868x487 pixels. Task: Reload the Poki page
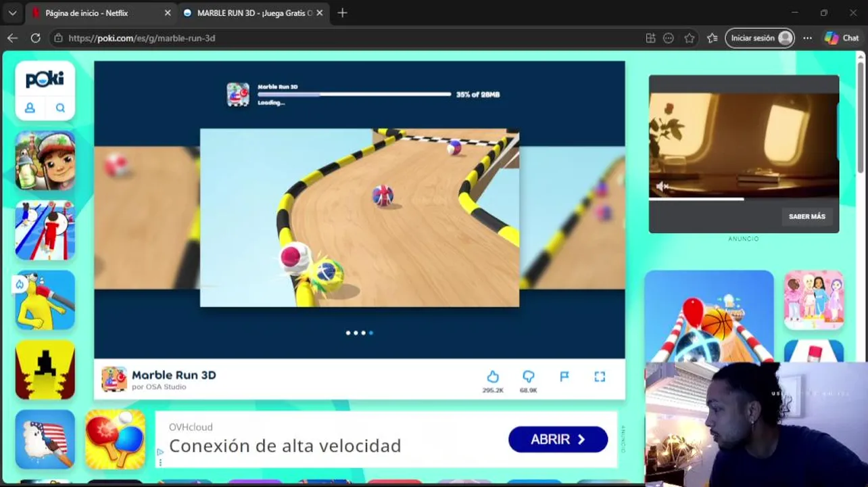pos(35,38)
